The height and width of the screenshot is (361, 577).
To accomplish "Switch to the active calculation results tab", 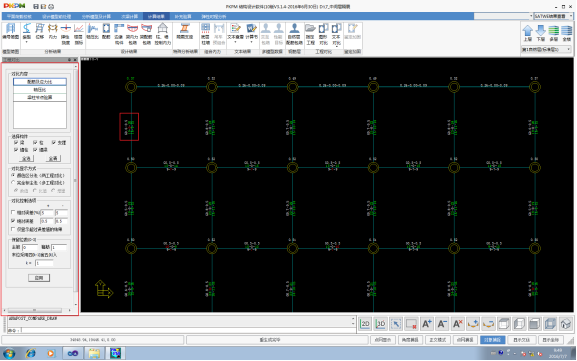I will (156, 17).
